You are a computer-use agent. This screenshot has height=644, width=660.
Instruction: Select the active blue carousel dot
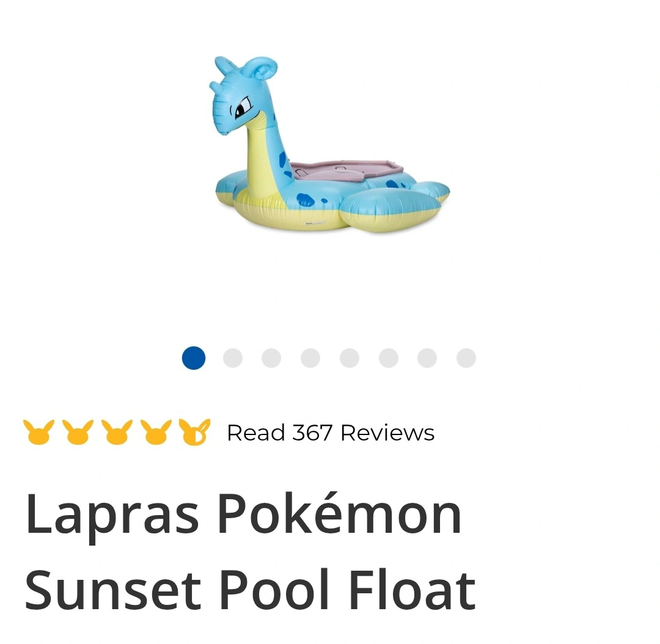pyautogui.click(x=194, y=358)
